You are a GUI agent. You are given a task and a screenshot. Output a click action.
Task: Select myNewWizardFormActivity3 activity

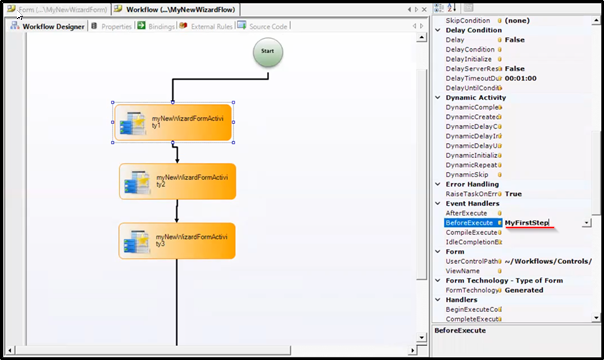tap(177, 241)
